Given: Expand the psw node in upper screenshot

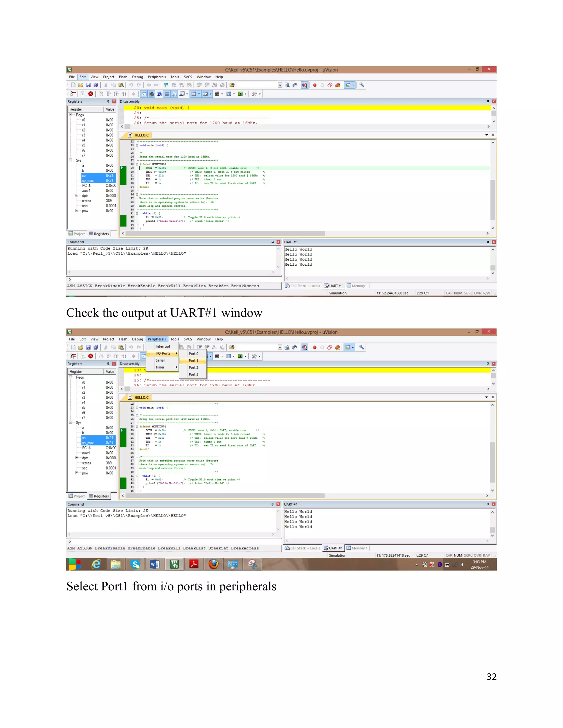Looking at the screenshot, I should (x=77, y=210).
